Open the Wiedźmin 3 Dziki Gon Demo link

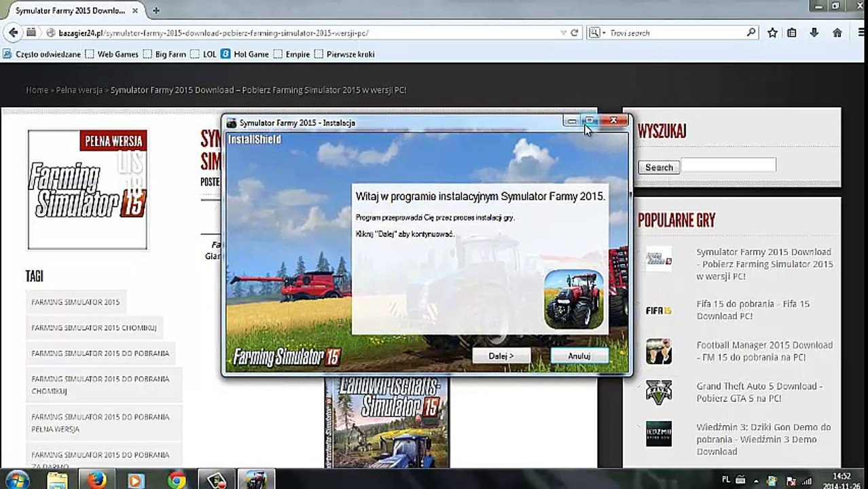[763, 439]
